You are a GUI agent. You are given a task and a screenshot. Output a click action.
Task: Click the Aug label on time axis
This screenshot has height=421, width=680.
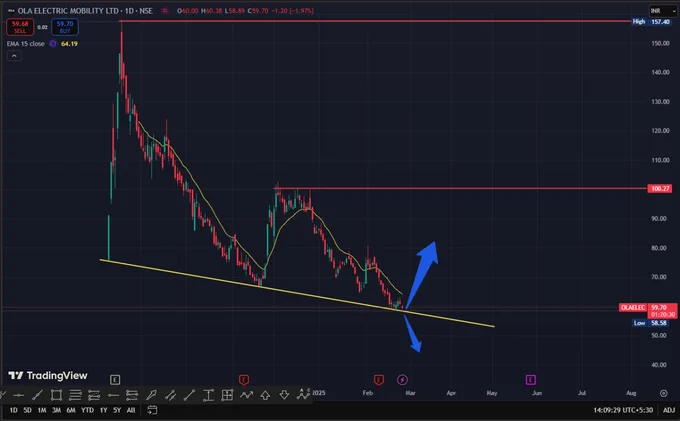point(631,393)
